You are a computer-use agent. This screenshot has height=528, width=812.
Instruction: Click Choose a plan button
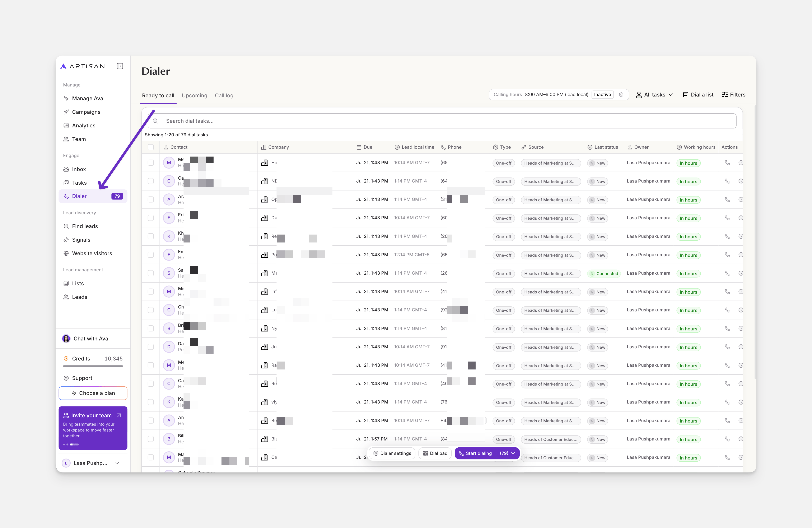click(93, 393)
